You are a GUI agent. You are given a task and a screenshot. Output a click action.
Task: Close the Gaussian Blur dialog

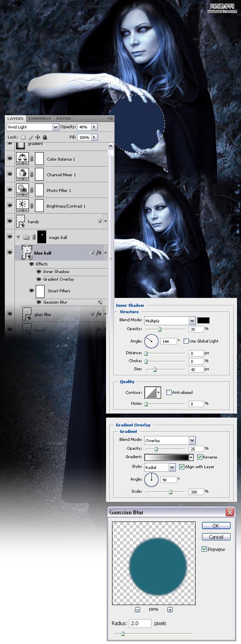point(230,512)
